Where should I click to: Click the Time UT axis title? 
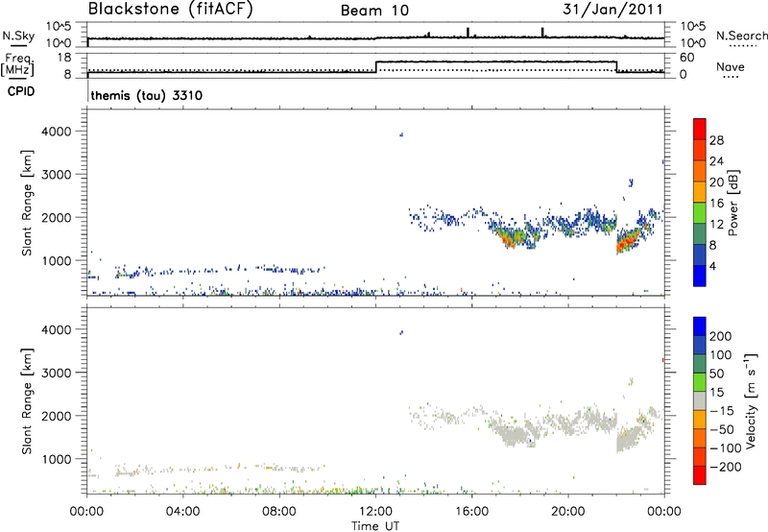click(x=375, y=526)
